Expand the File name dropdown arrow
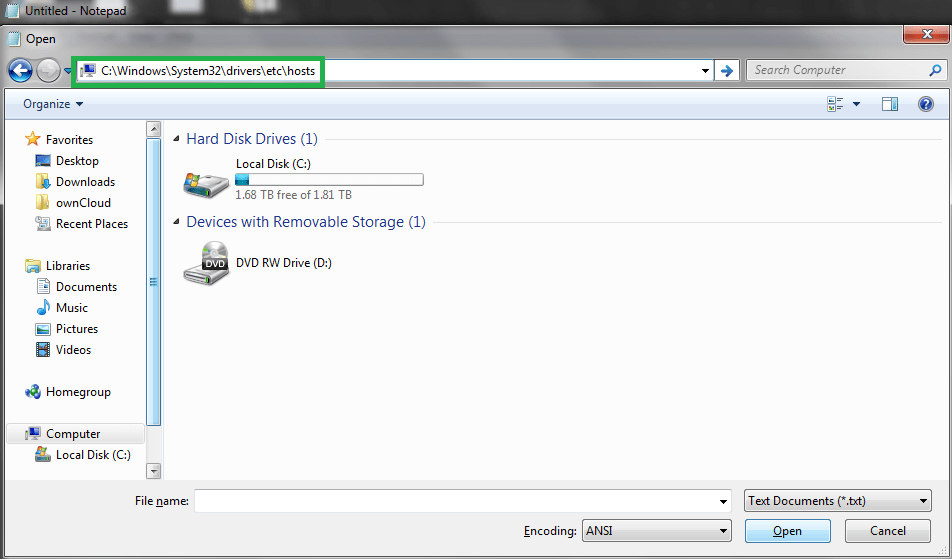Viewport: 952px width, 559px height. pyautogui.click(x=723, y=501)
